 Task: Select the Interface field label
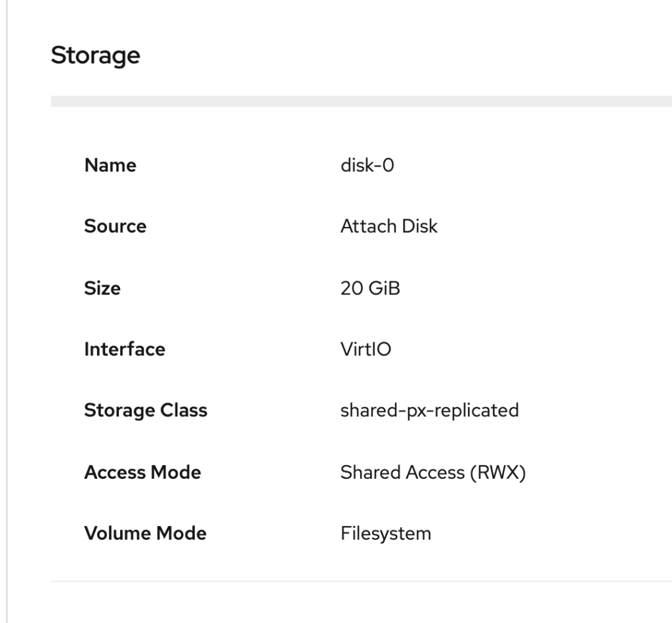tap(125, 349)
